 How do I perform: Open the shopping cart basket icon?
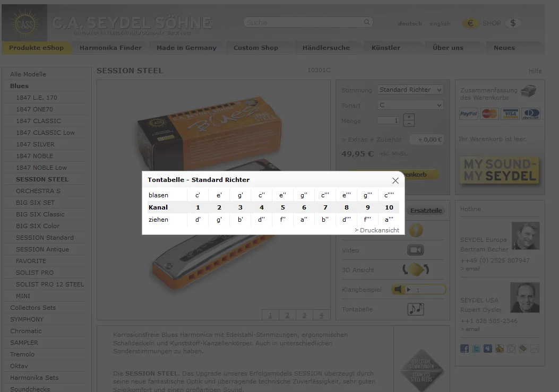coord(528,91)
